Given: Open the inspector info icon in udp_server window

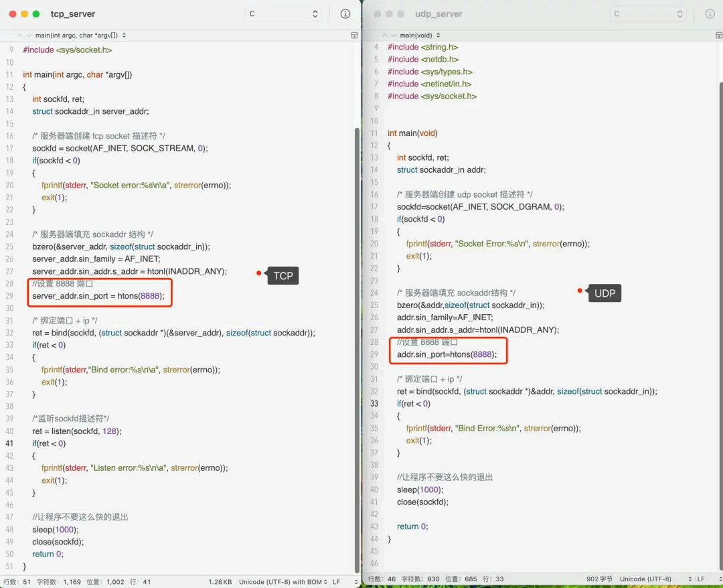Looking at the screenshot, I should 710,14.
